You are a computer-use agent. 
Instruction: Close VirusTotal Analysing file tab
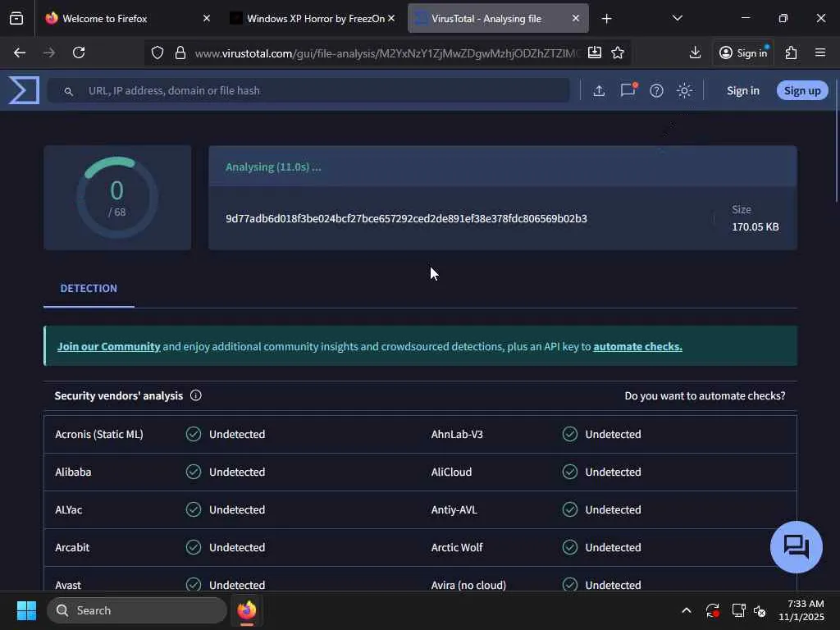point(575,18)
